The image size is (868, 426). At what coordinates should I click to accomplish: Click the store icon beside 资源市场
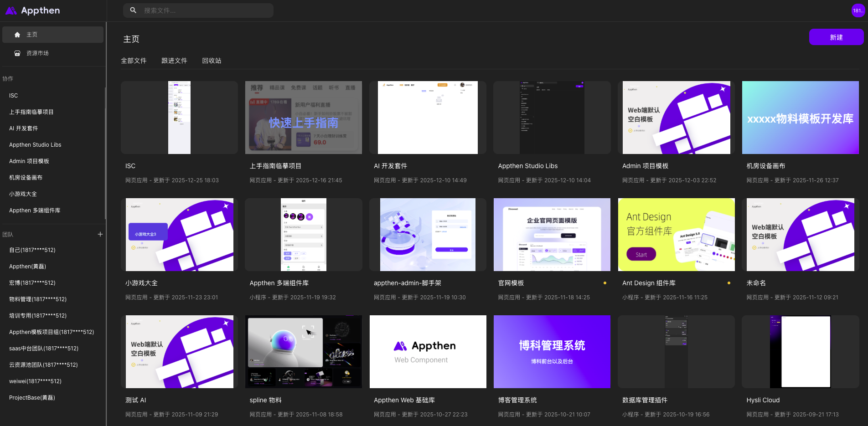point(17,53)
